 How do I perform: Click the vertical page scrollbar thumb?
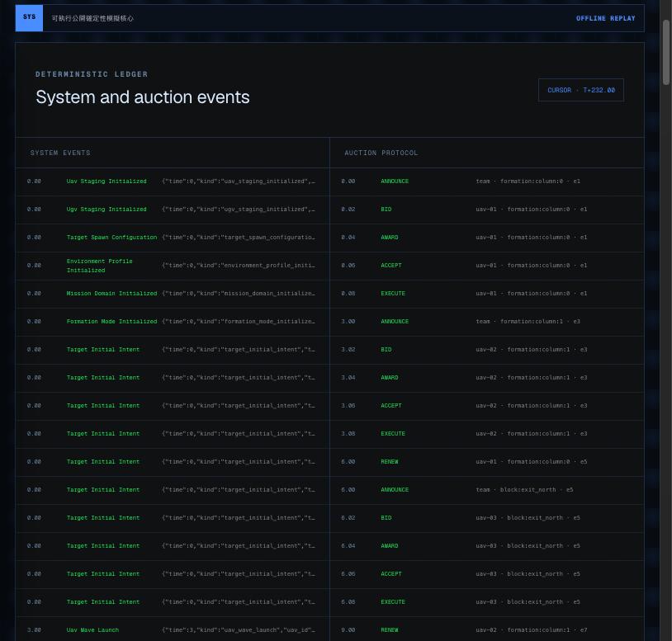[x=666, y=52]
